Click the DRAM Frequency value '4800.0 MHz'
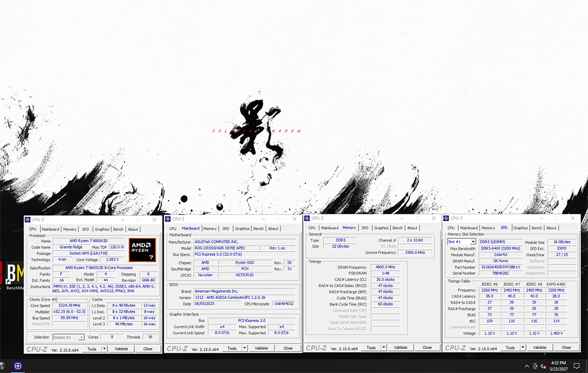 [x=385, y=267]
